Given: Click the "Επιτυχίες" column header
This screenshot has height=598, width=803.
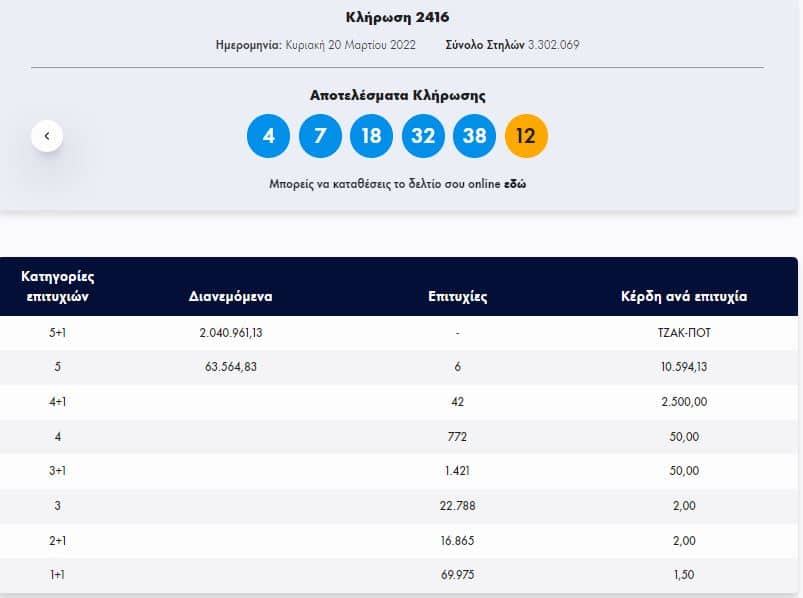Looking at the screenshot, I should pyautogui.click(x=457, y=297).
